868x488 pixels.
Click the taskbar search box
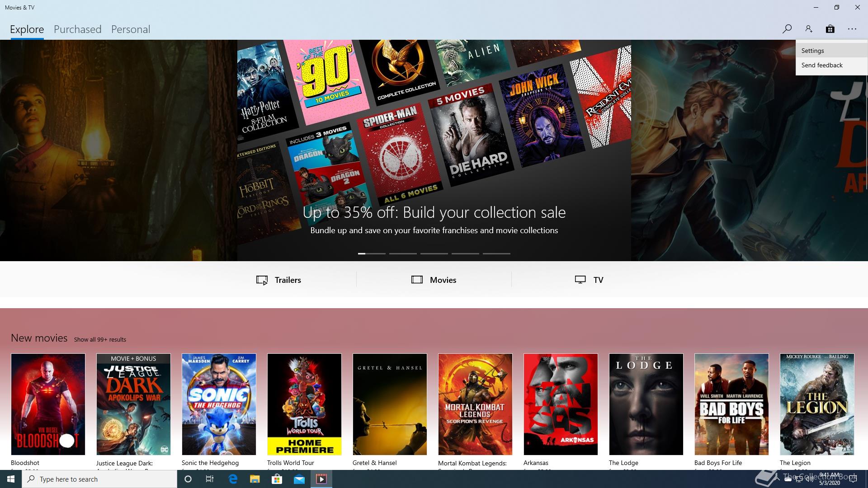(99, 479)
